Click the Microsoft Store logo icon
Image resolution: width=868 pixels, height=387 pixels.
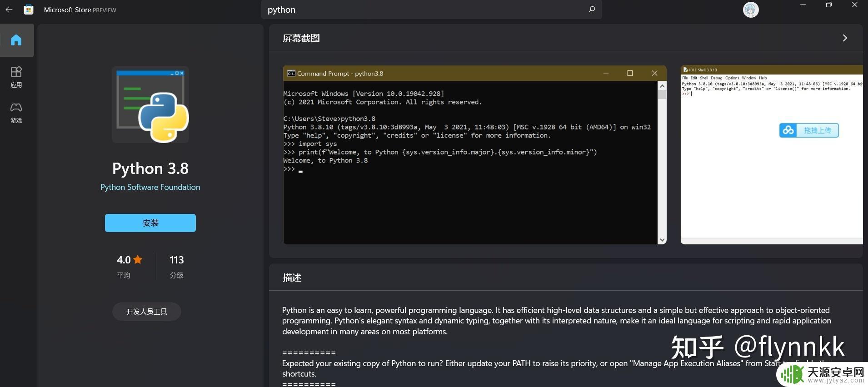(28, 10)
